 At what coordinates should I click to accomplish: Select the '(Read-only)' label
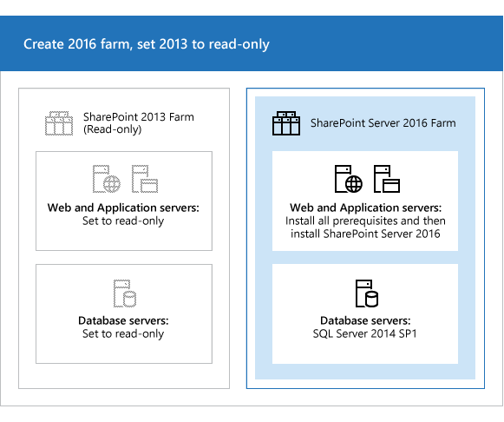pyautogui.click(x=113, y=129)
